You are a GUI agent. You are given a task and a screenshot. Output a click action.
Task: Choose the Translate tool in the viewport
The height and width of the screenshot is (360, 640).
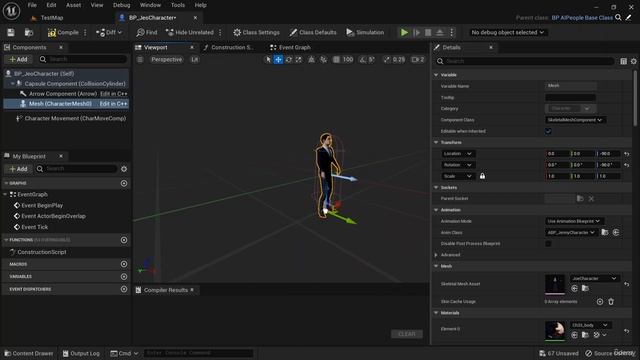(x=278, y=60)
